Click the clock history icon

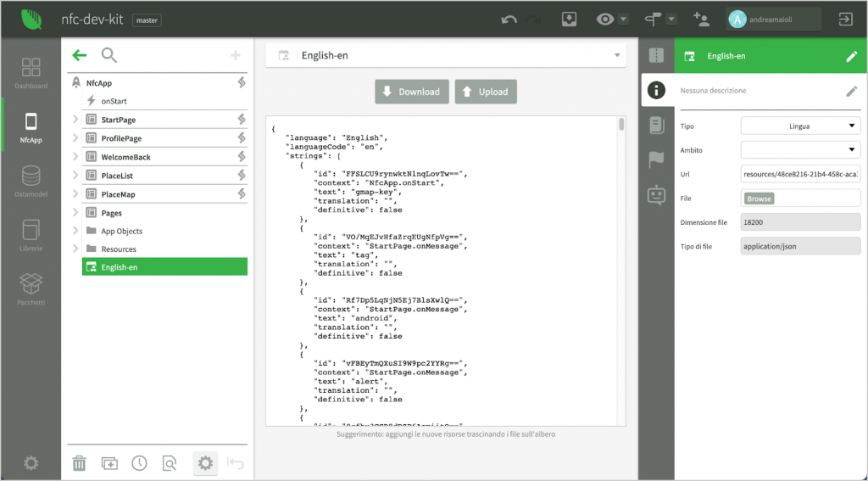click(140, 462)
